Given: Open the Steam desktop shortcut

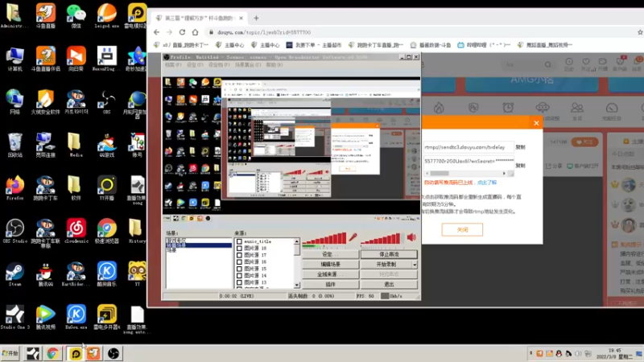Looking at the screenshot, I should [14, 274].
